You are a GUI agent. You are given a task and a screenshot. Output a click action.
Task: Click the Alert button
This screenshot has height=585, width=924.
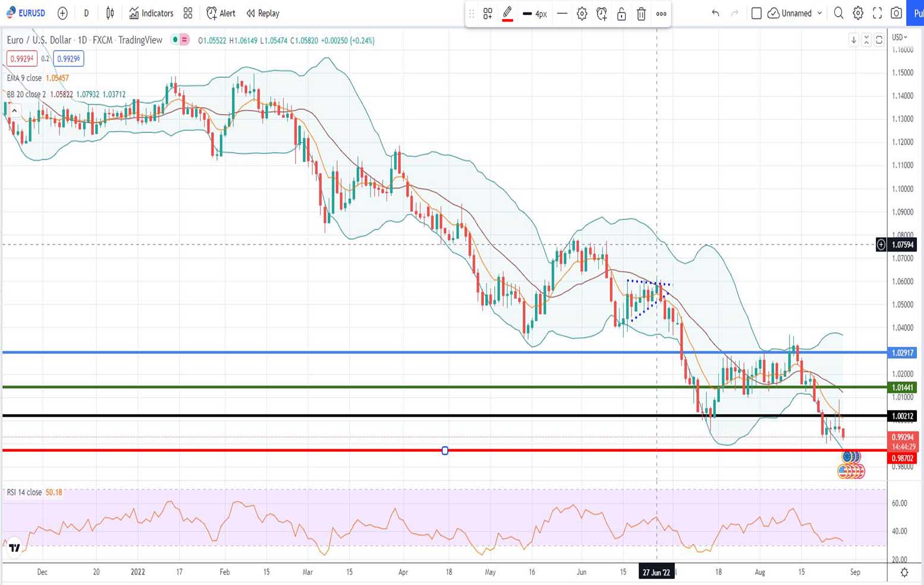pyautogui.click(x=221, y=13)
